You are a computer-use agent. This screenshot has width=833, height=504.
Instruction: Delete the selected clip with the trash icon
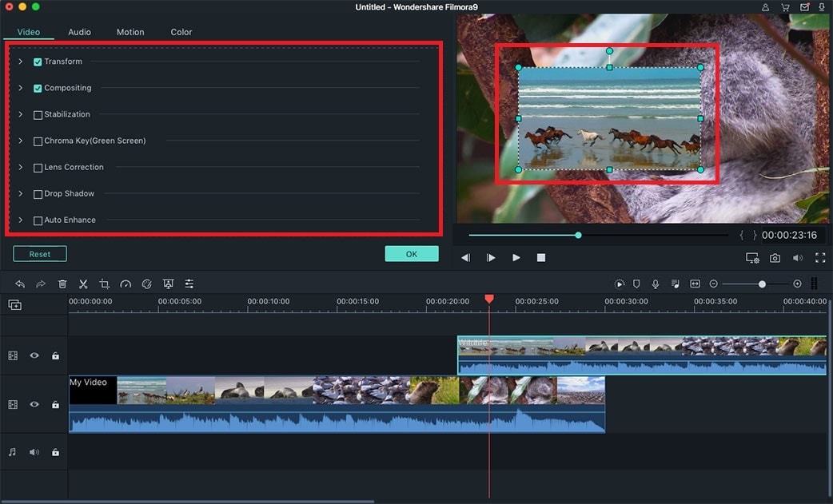[62, 284]
